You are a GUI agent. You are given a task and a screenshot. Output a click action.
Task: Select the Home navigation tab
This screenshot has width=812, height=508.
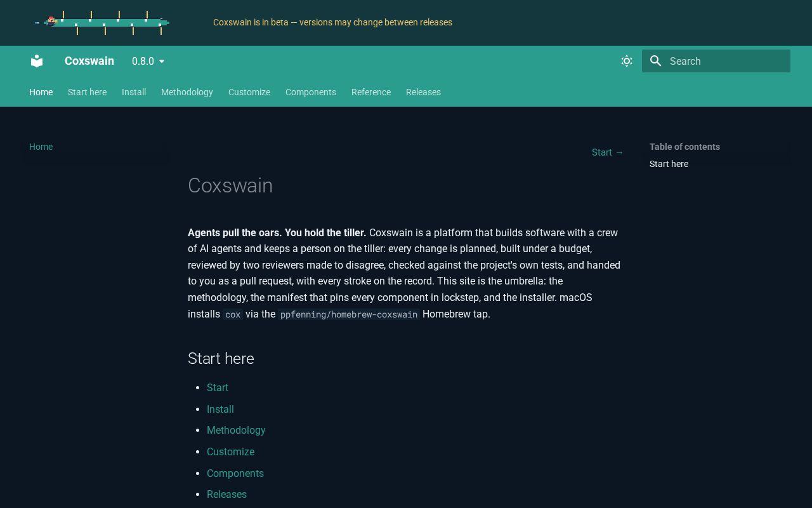(41, 92)
